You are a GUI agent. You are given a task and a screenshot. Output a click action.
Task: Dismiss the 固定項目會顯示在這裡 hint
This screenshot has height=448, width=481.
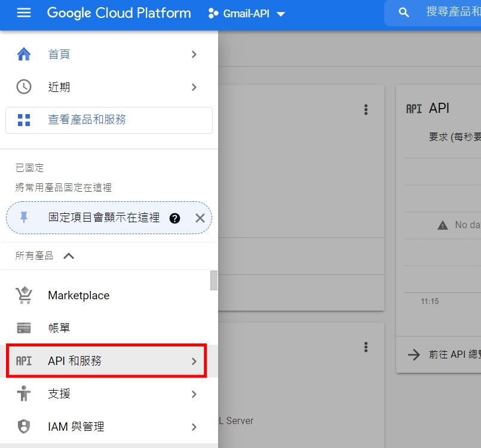pyautogui.click(x=200, y=219)
